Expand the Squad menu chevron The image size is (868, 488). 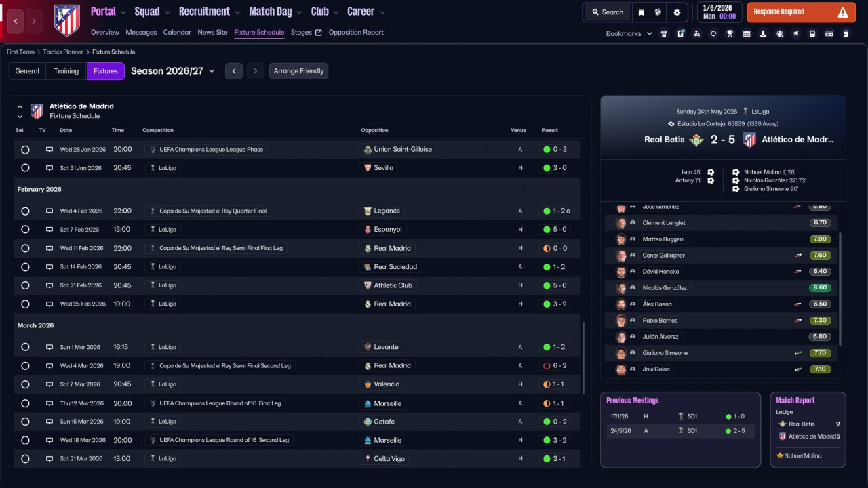pos(167,12)
